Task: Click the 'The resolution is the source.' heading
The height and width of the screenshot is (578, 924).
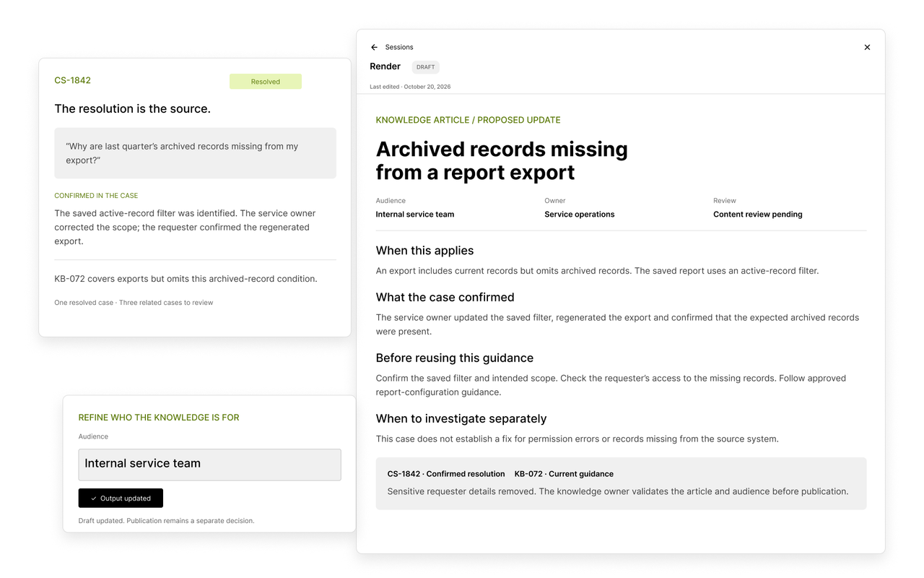Action: 132,109
